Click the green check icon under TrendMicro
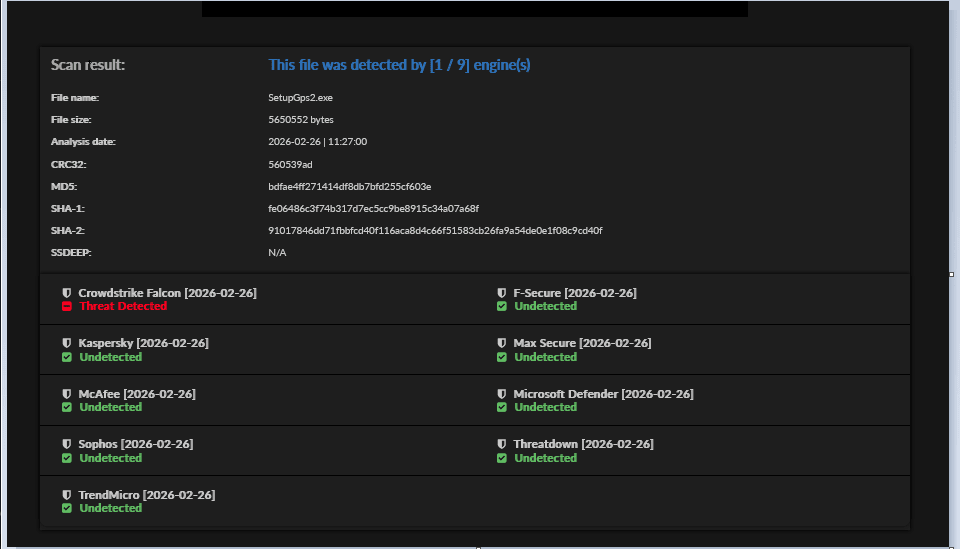The image size is (960, 549). (67, 508)
